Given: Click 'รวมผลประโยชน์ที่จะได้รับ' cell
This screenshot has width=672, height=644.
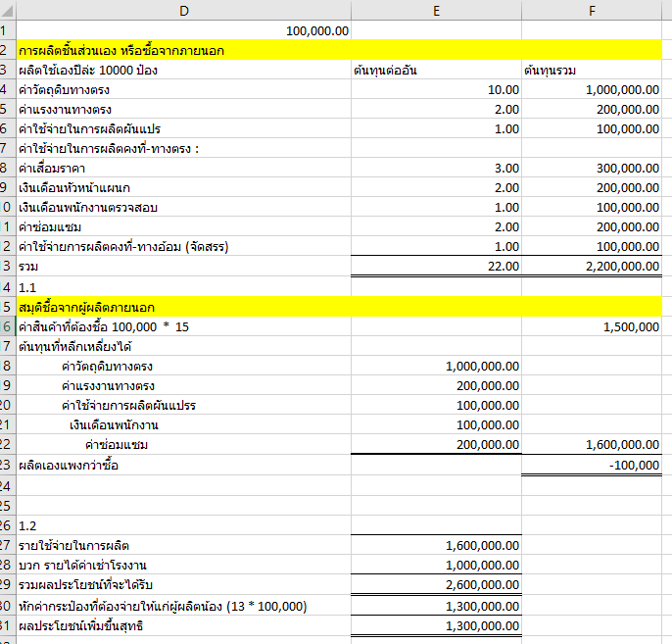Looking at the screenshot, I should (x=183, y=584).
